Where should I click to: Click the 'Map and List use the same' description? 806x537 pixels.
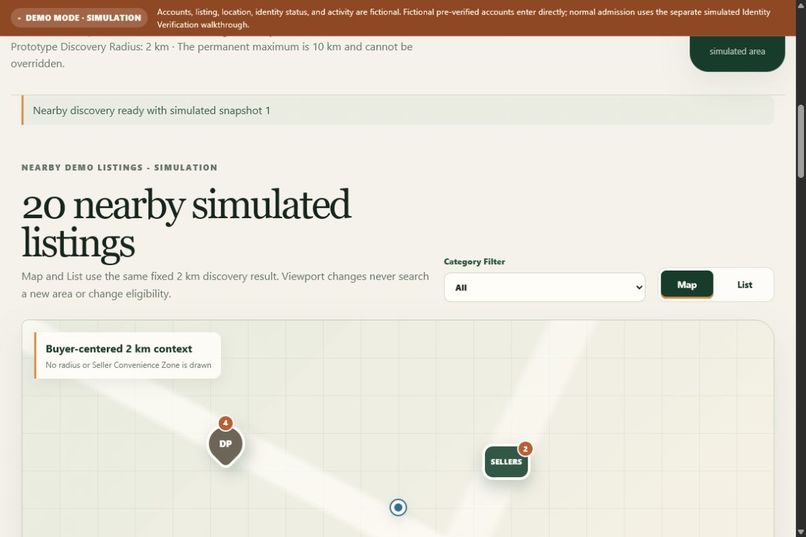(x=225, y=285)
